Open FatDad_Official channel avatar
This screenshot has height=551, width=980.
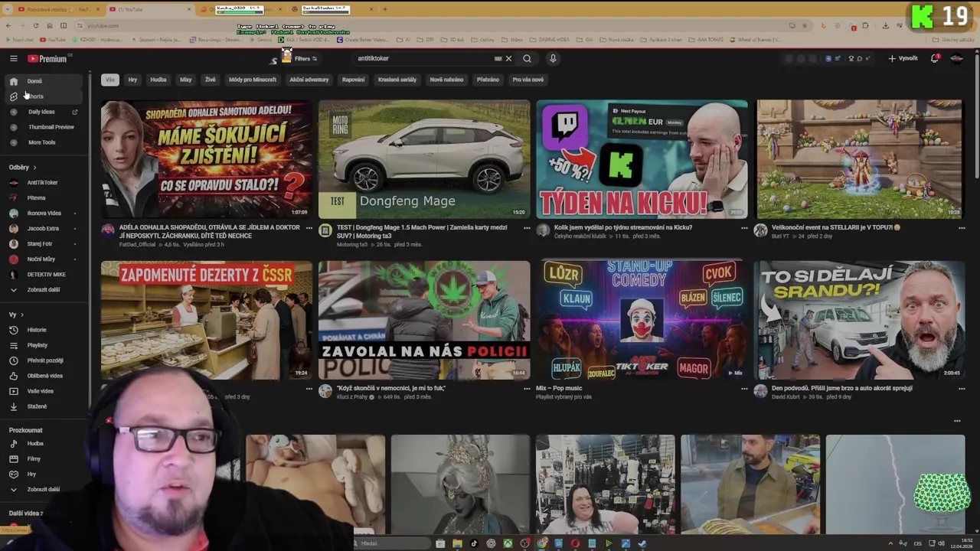pos(108,230)
